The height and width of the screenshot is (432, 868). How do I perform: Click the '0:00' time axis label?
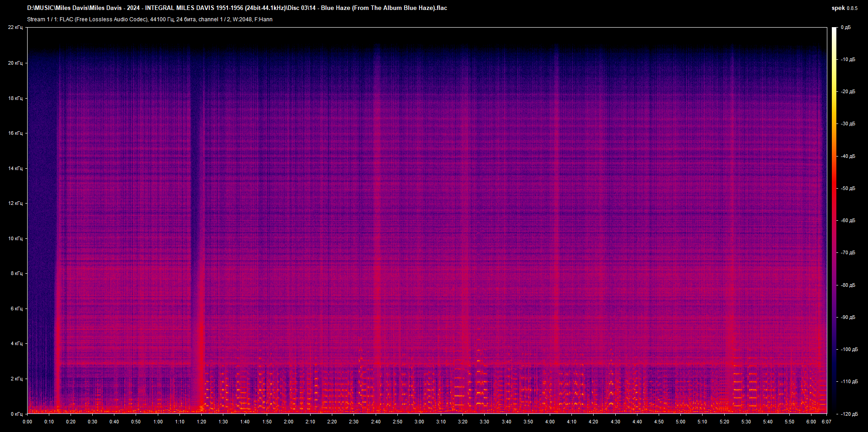(x=27, y=422)
